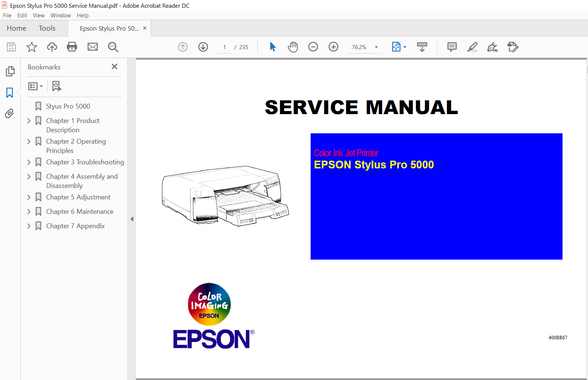Click the find current bookmark icon
Image resolution: width=588 pixels, height=380 pixels.
(57, 86)
